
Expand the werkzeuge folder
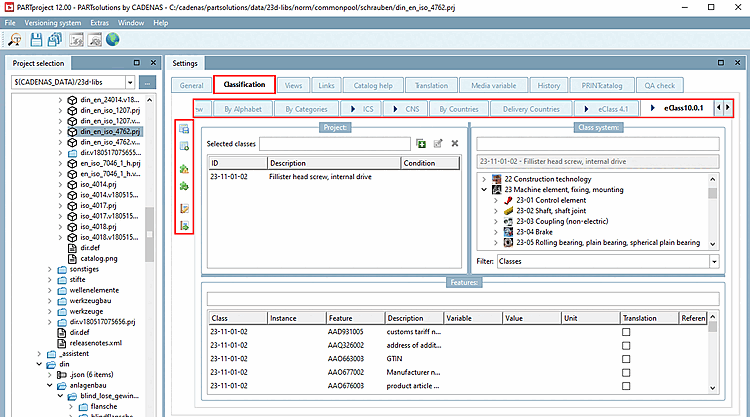click(x=50, y=311)
